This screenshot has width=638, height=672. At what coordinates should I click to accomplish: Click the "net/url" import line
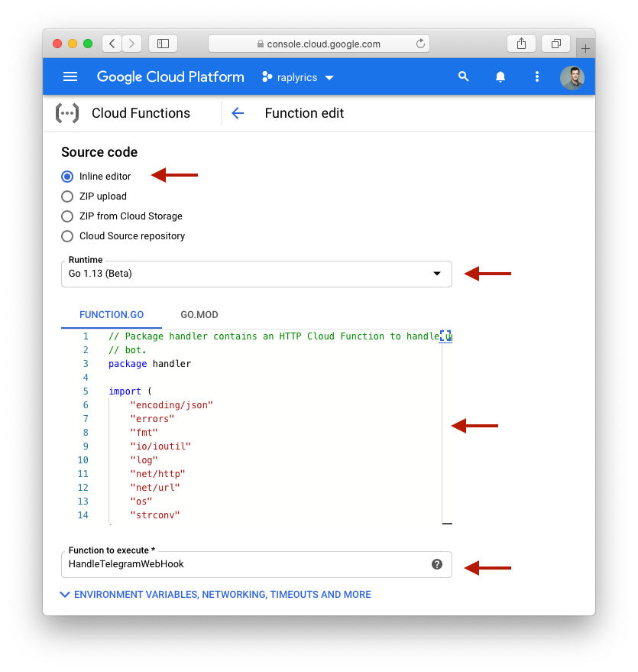(x=155, y=488)
